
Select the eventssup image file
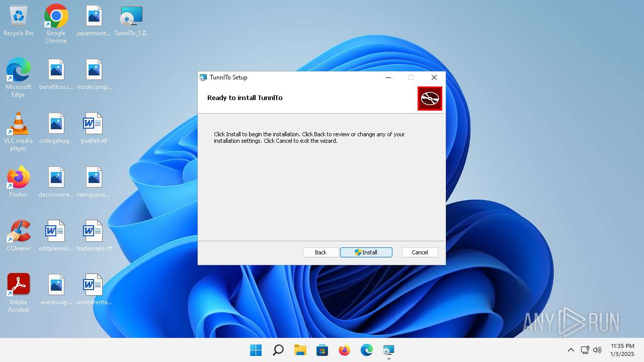(x=56, y=290)
